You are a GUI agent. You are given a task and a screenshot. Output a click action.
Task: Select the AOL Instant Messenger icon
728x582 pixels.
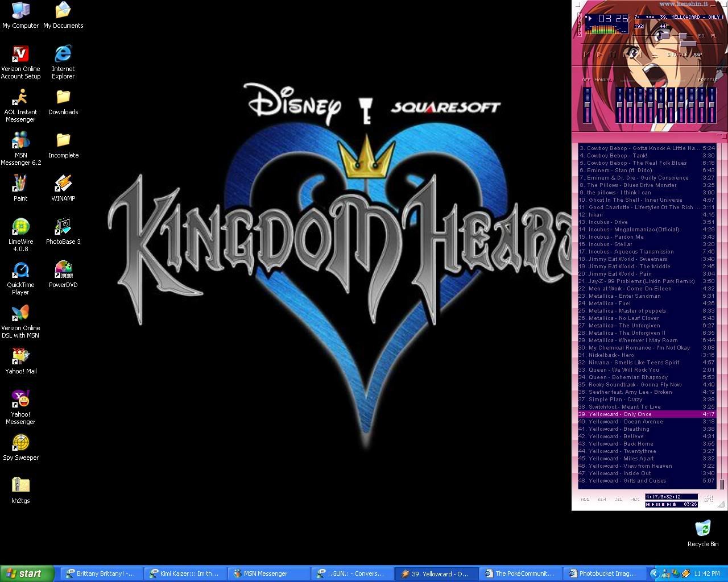(x=20, y=106)
